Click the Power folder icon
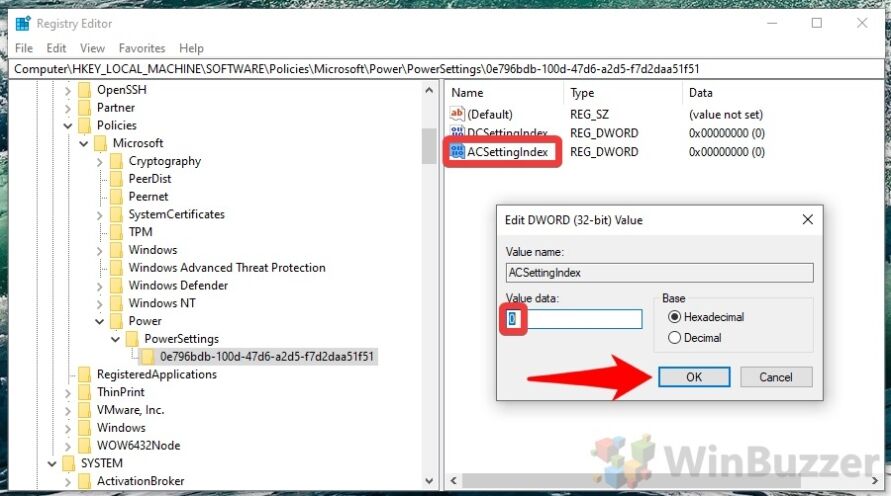Viewport: 891px width, 496px height. coord(116,321)
